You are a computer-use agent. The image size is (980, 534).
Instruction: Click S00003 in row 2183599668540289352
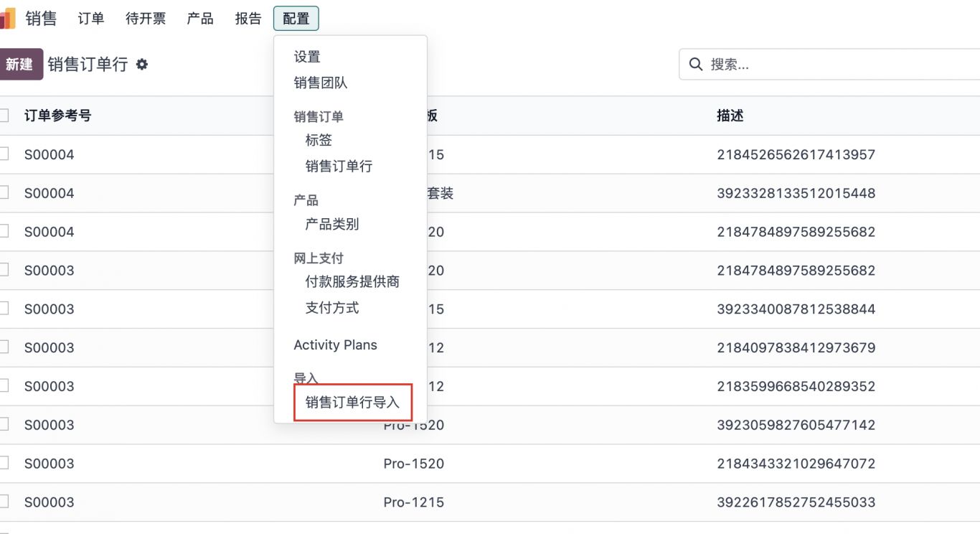coord(50,386)
